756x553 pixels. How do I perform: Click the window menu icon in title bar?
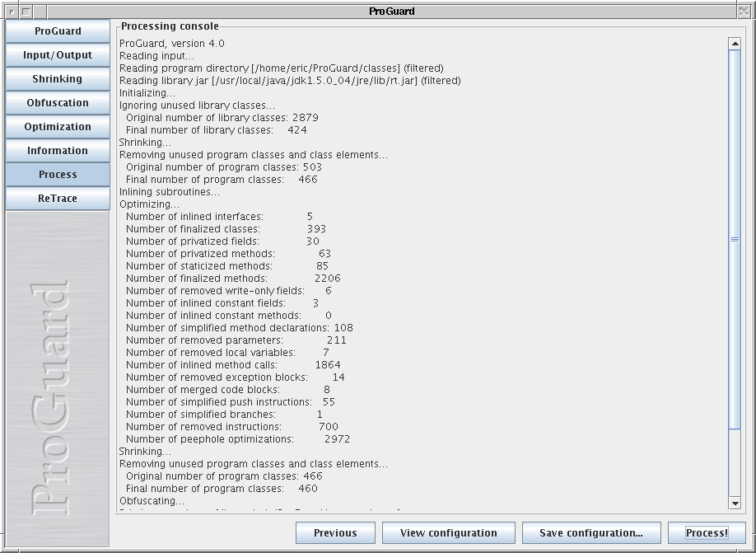tap(11, 12)
